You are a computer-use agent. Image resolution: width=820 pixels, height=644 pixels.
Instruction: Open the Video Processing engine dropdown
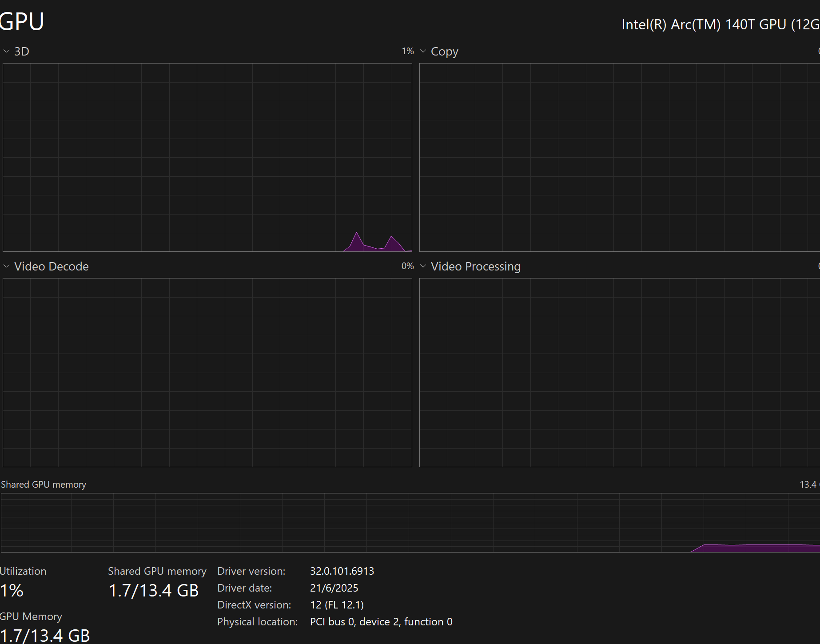pos(470,266)
